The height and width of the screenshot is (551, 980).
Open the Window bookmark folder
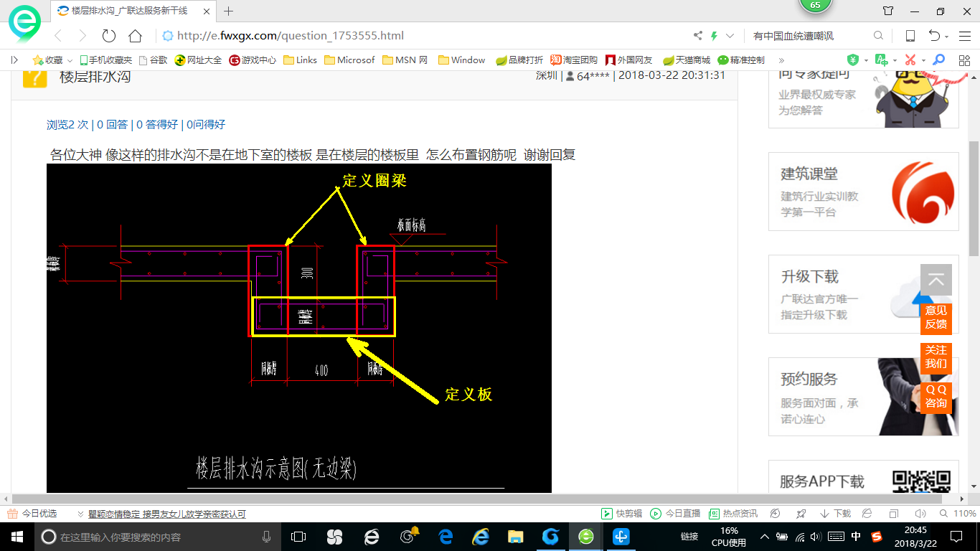click(x=461, y=60)
